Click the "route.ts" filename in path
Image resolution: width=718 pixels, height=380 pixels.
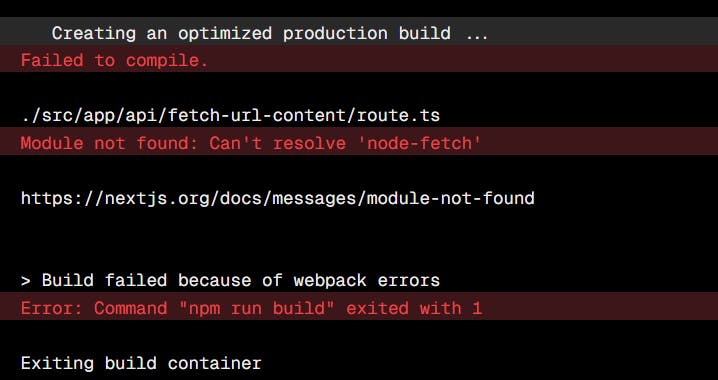[398, 115]
